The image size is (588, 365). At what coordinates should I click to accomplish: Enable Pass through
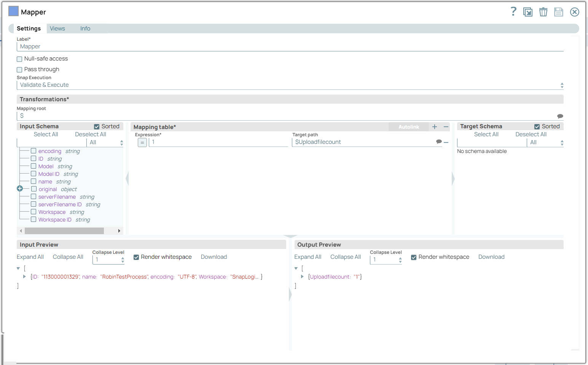pyautogui.click(x=19, y=69)
